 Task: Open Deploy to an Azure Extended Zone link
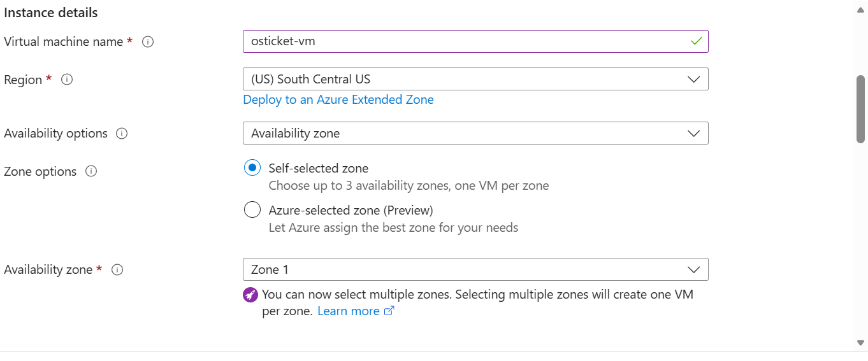[x=338, y=100]
